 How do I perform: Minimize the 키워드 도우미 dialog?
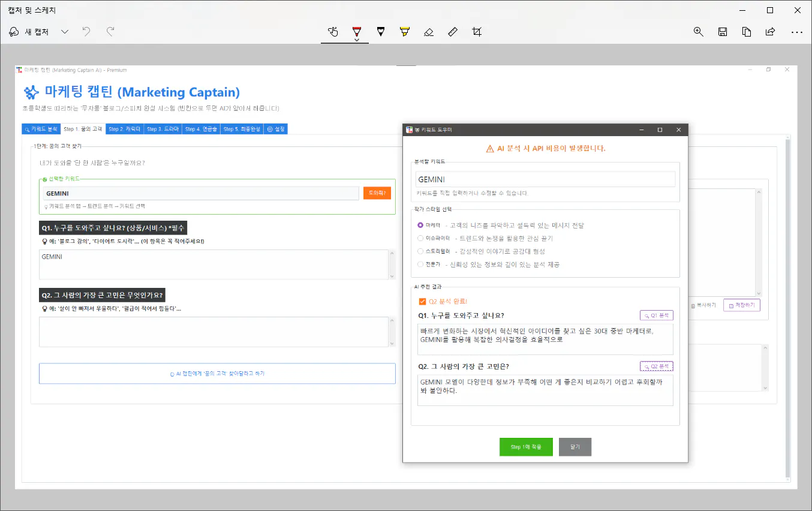(x=641, y=130)
